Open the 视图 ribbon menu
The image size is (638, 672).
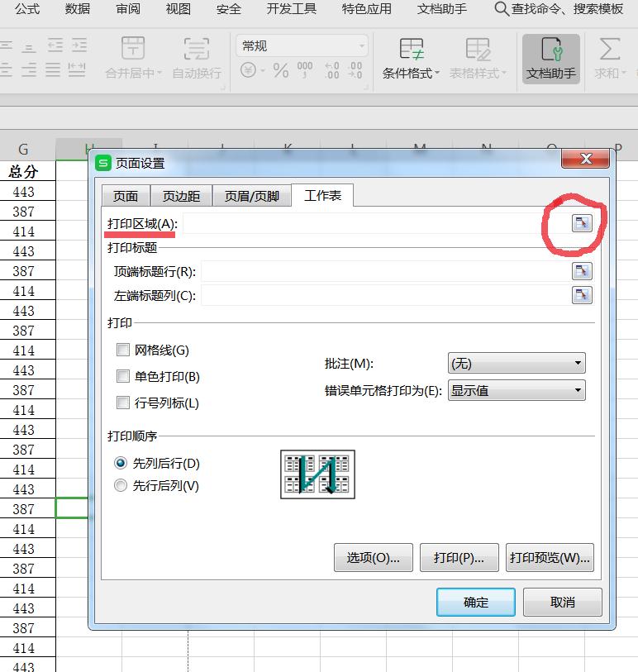[179, 9]
